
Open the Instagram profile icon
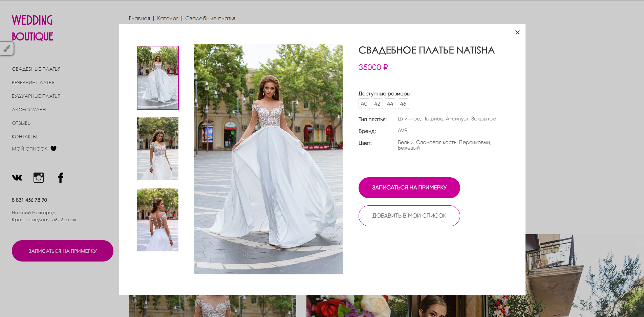pos(39,178)
